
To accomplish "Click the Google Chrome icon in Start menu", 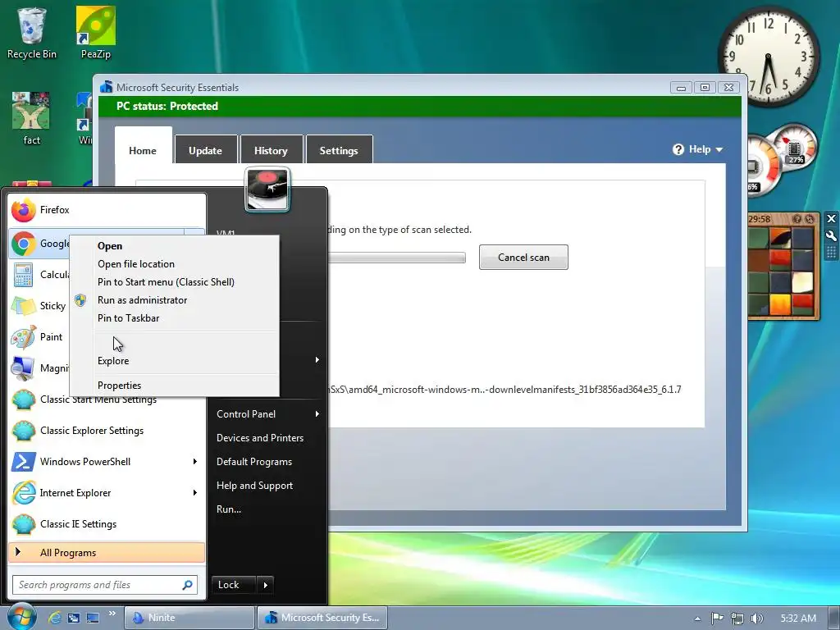I will (x=24, y=244).
